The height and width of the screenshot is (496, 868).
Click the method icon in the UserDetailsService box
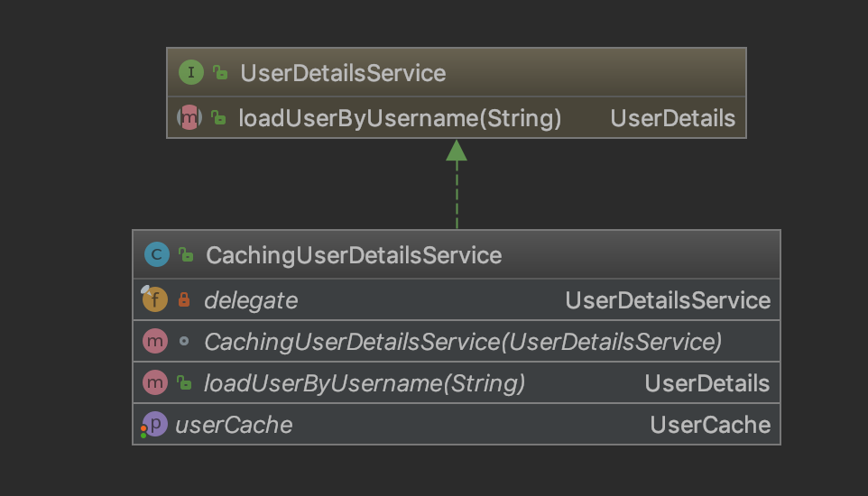(189, 118)
